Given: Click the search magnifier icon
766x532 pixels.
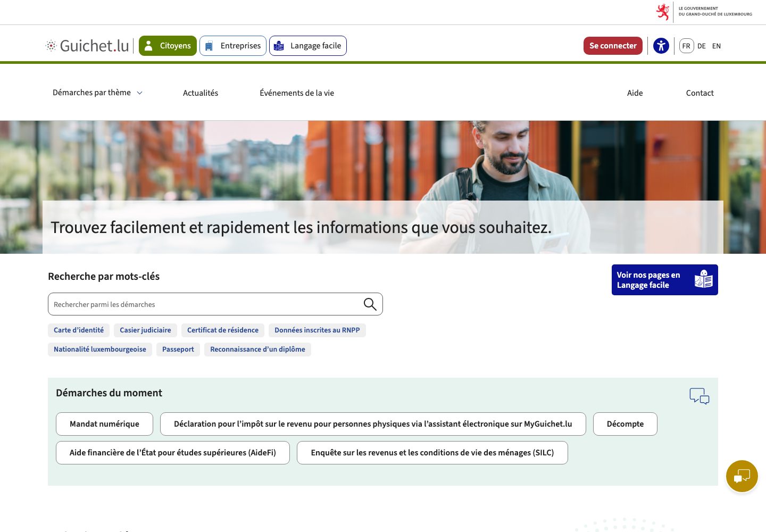Looking at the screenshot, I should coord(370,304).
